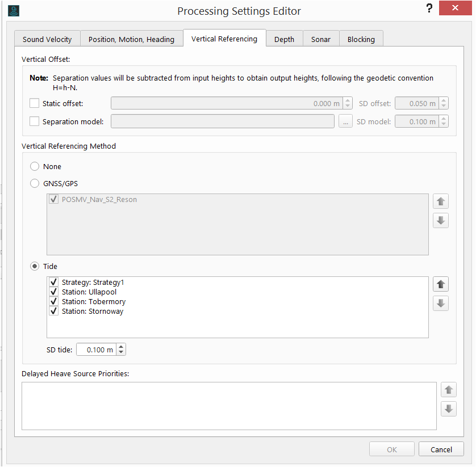The image size is (476, 467).
Task: Enable the Static offset checkbox
Action: pos(35,104)
